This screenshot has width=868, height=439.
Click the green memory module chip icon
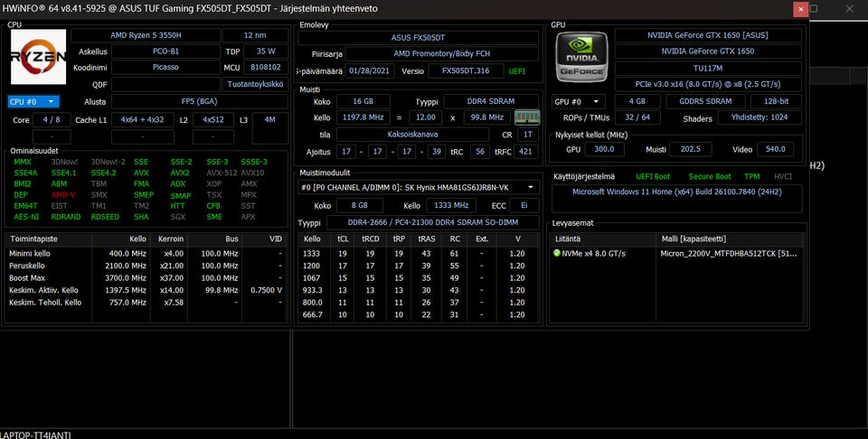(526, 117)
